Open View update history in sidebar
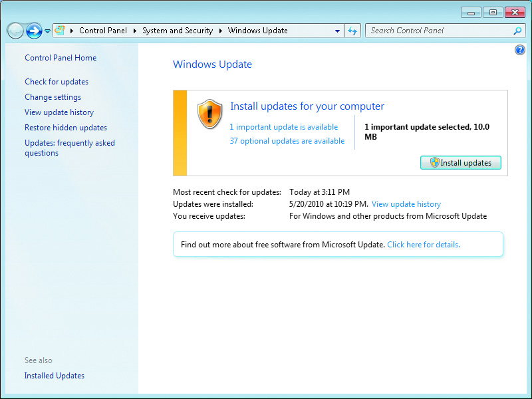This screenshot has width=532, height=399. [x=59, y=112]
